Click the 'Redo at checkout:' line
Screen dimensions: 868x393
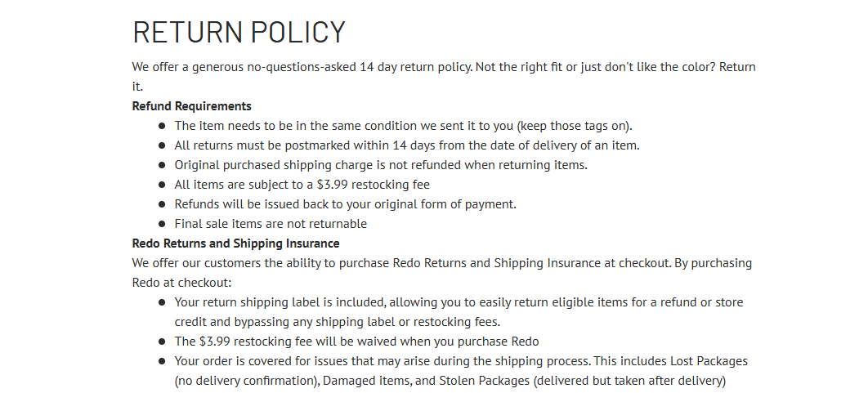click(x=181, y=283)
